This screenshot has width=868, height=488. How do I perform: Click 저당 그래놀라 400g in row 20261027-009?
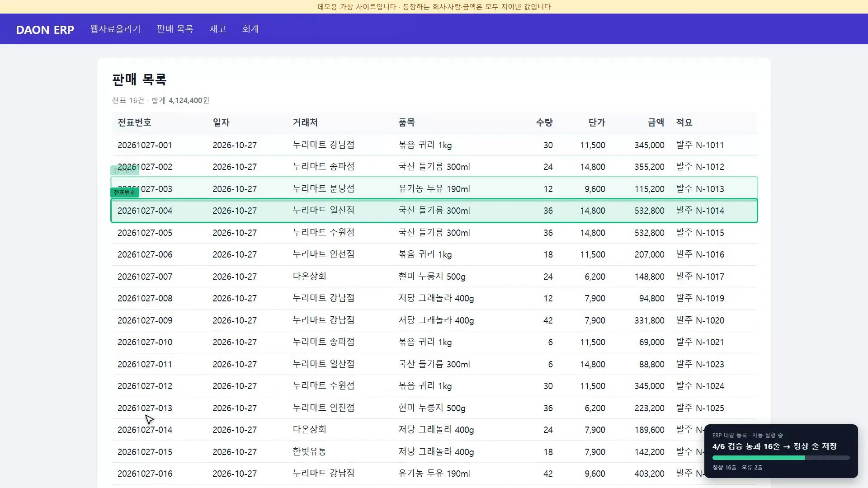click(x=436, y=320)
